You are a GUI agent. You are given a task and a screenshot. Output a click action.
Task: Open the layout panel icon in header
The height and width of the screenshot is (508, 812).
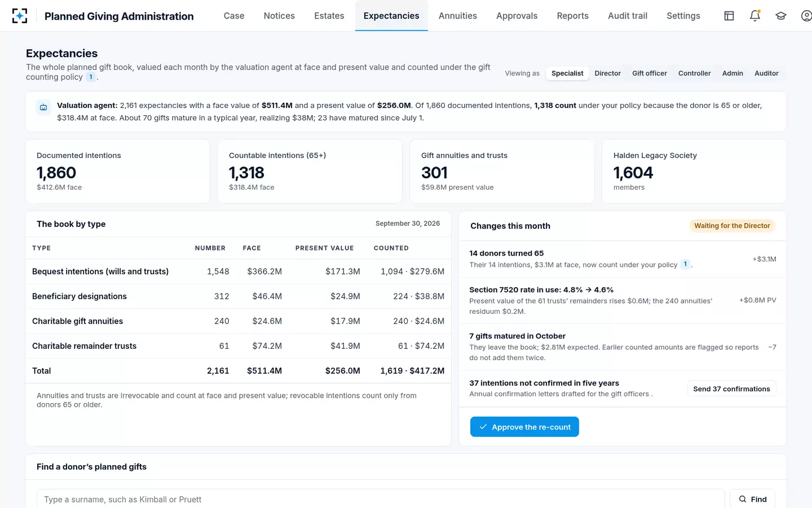pos(729,16)
